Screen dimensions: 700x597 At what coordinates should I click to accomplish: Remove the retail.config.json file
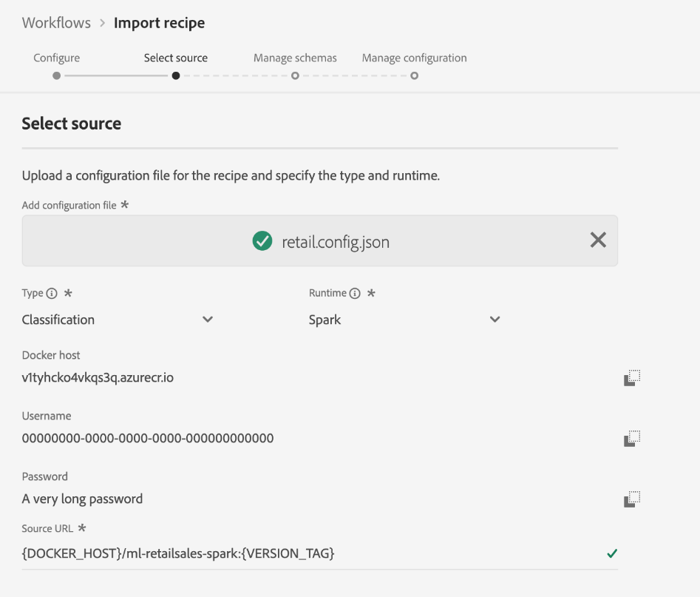(598, 240)
